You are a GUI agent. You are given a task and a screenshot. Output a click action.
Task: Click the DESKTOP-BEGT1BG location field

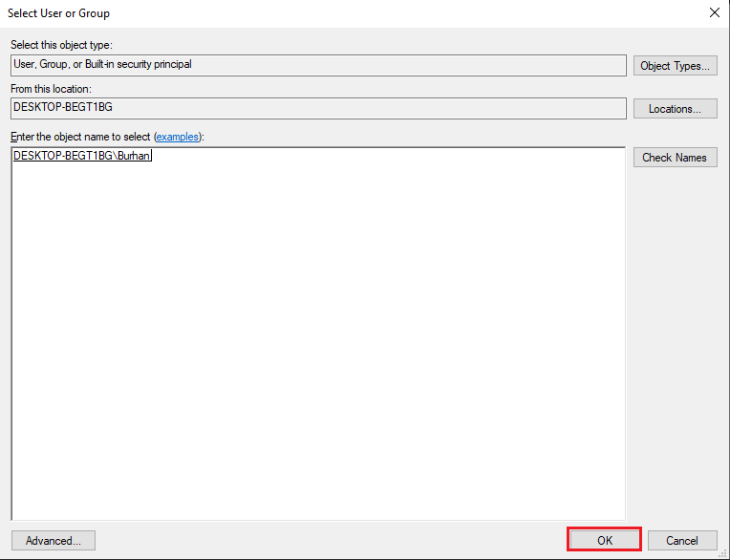pos(318,108)
